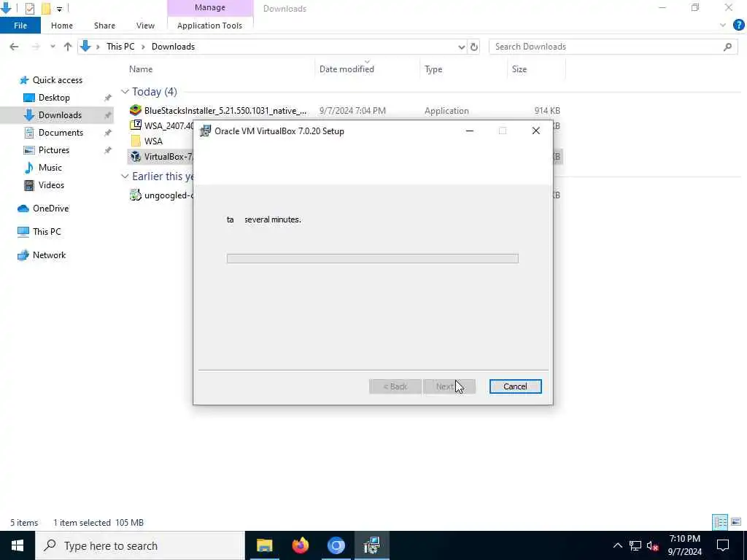
Task: Select the BlueStacksInstaller file
Action: click(225, 111)
